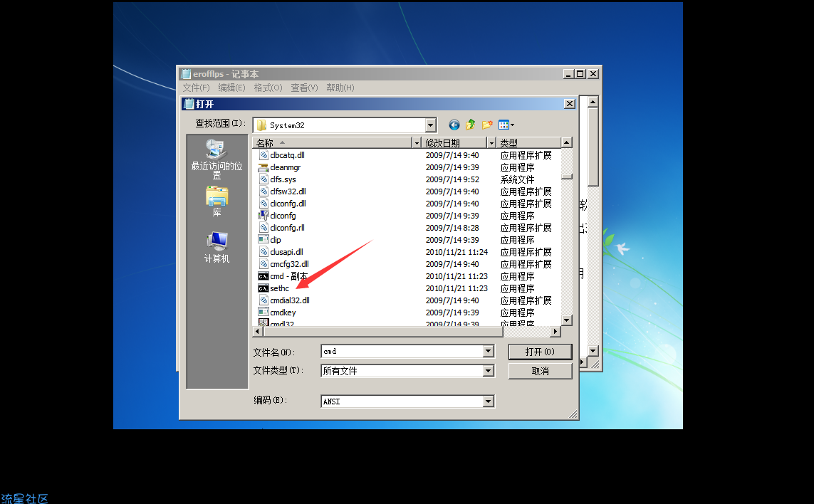Select the Libraries (库) shortcut

[216, 201]
